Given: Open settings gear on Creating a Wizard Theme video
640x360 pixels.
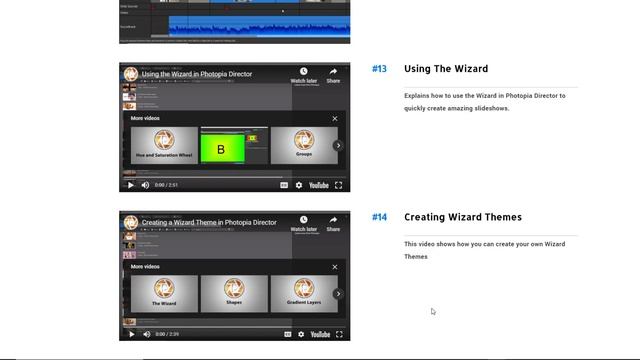Looking at the screenshot, I should click(x=301, y=334).
